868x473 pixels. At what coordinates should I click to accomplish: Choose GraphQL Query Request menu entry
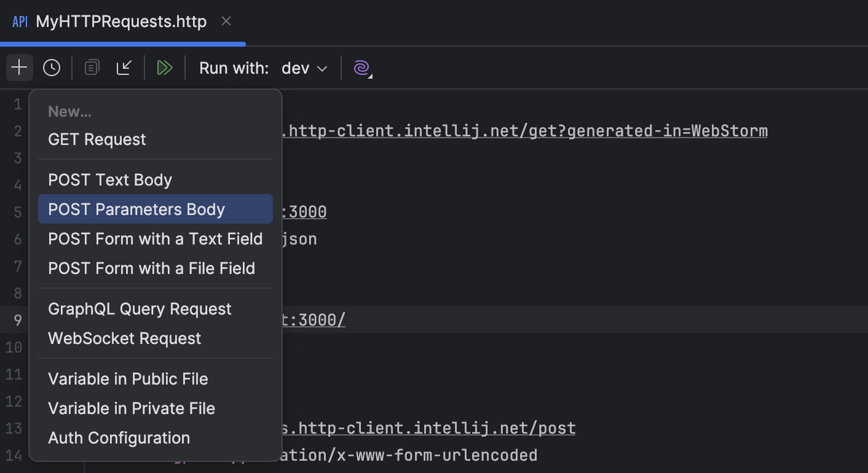click(140, 308)
